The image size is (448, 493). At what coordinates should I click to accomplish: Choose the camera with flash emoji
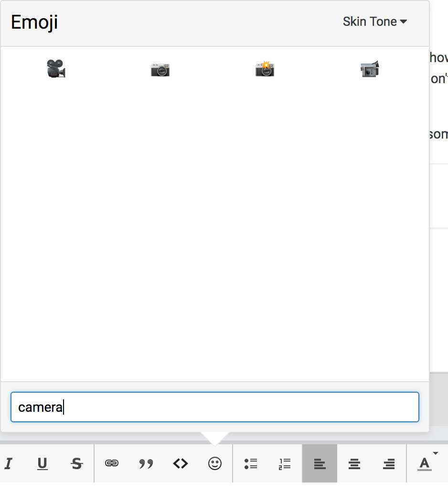coord(265,69)
